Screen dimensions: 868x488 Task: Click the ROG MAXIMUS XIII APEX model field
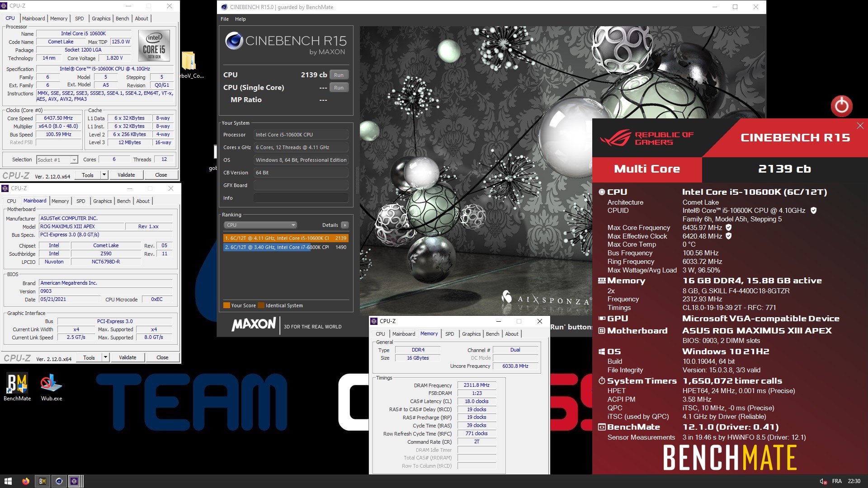pos(81,226)
